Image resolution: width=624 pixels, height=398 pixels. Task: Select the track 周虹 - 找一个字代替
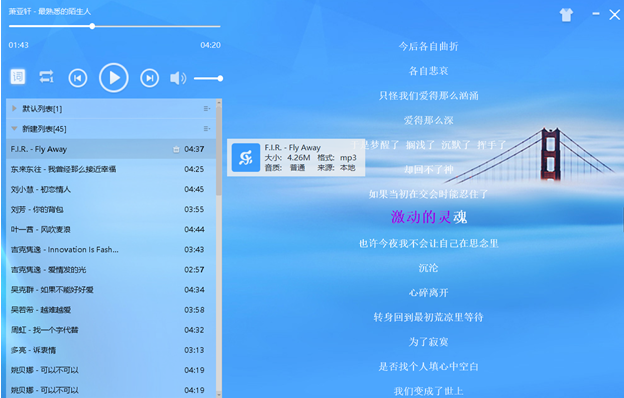[111, 330]
